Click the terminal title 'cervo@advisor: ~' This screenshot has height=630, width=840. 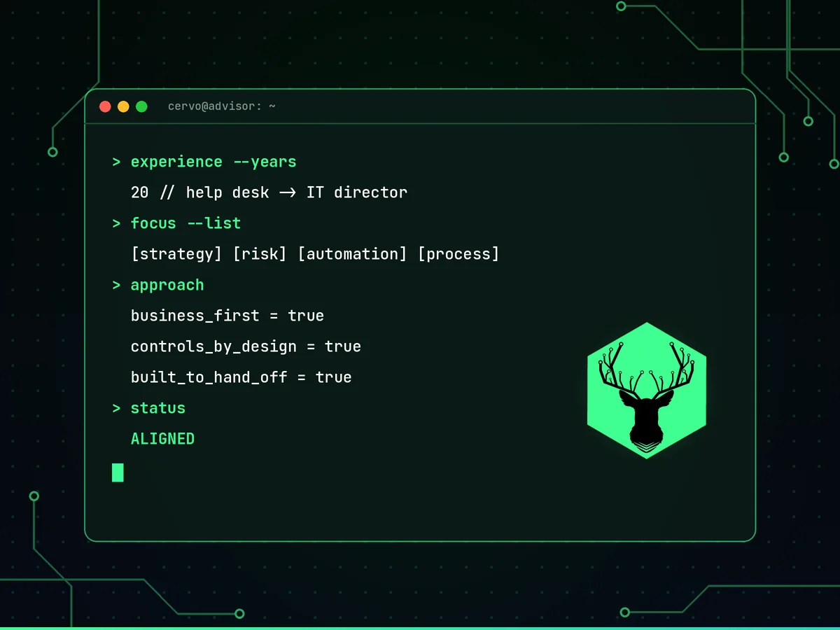click(222, 106)
